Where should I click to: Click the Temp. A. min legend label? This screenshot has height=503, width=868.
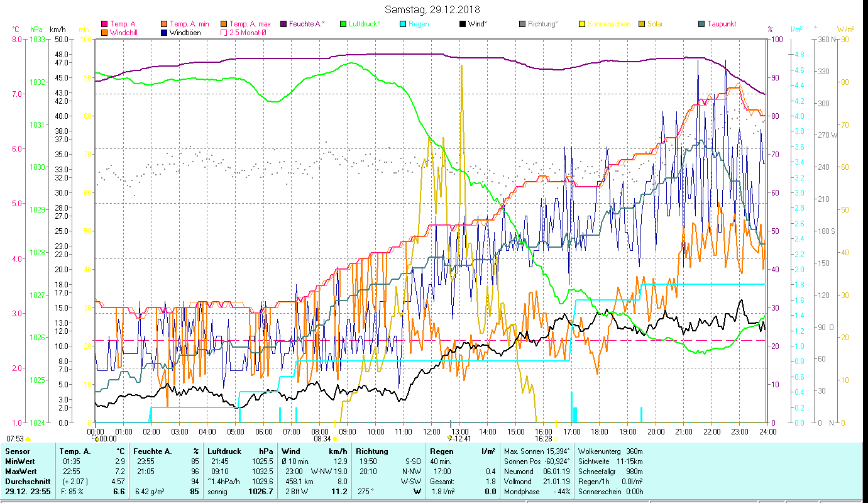[x=189, y=24]
